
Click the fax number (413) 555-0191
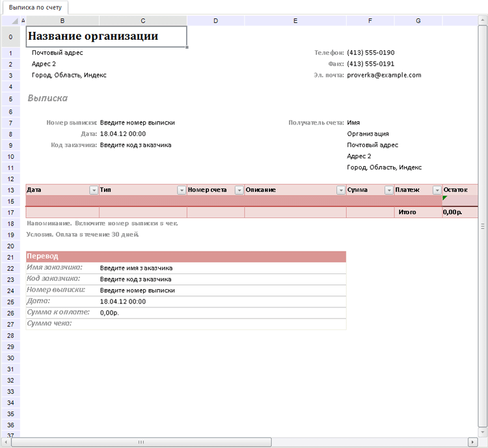tap(371, 64)
